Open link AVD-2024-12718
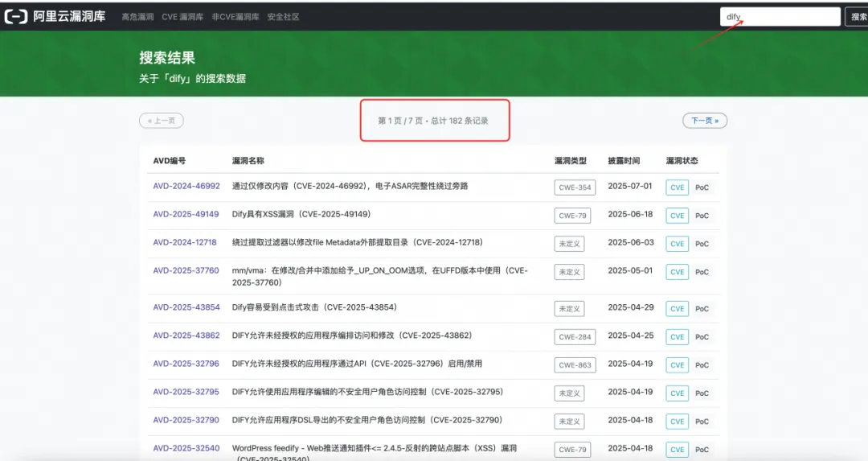 [185, 242]
